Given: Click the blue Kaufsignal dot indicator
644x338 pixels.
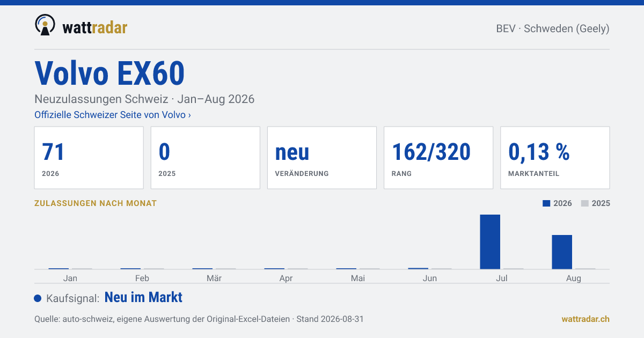Looking at the screenshot, I should [x=38, y=298].
